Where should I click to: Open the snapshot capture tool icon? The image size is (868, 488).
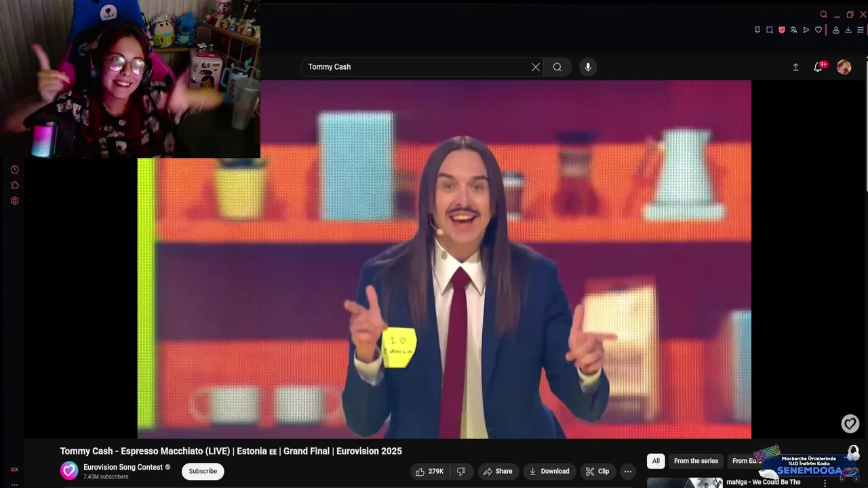click(x=770, y=30)
